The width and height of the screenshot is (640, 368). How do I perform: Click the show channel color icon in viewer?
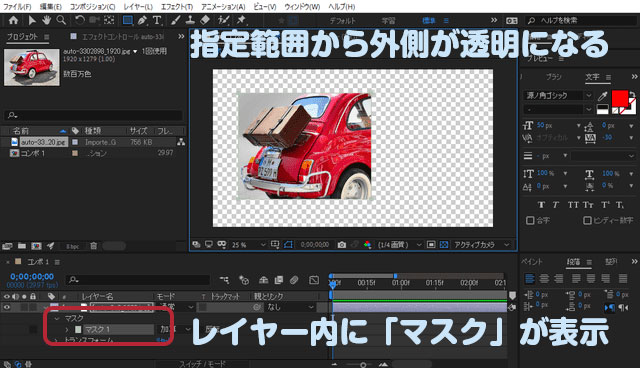pos(367,244)
